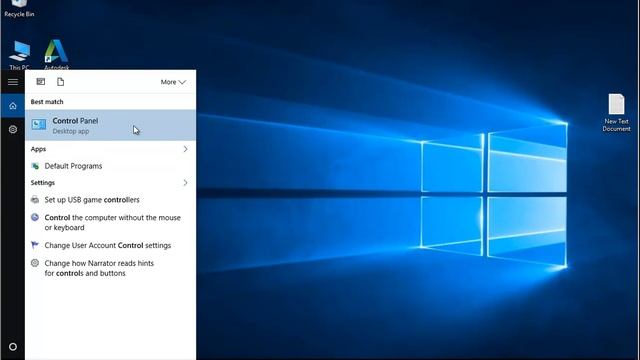
Task: Click the Cortana circle icon at the bottom
Action: tap(13, 347)
